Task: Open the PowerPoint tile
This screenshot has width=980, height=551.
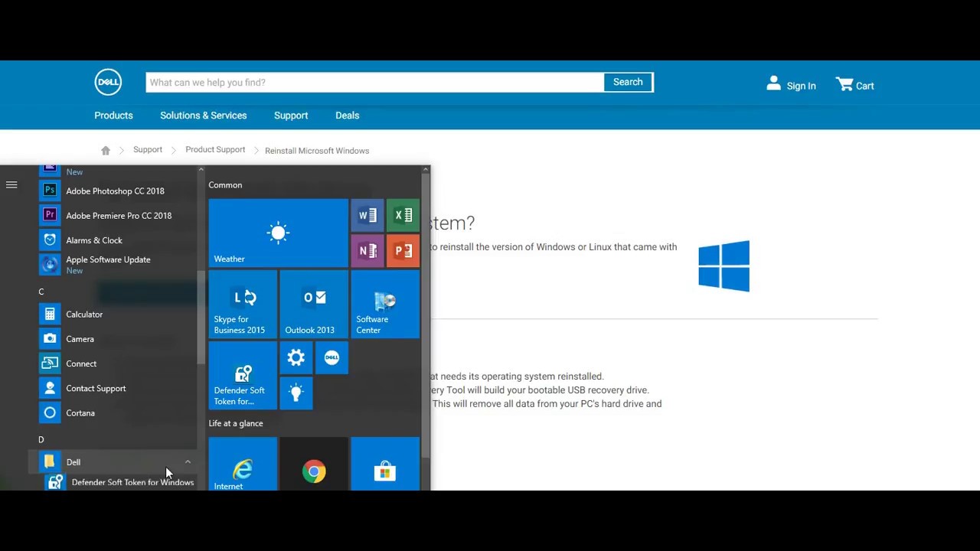Action: point(403,251)
